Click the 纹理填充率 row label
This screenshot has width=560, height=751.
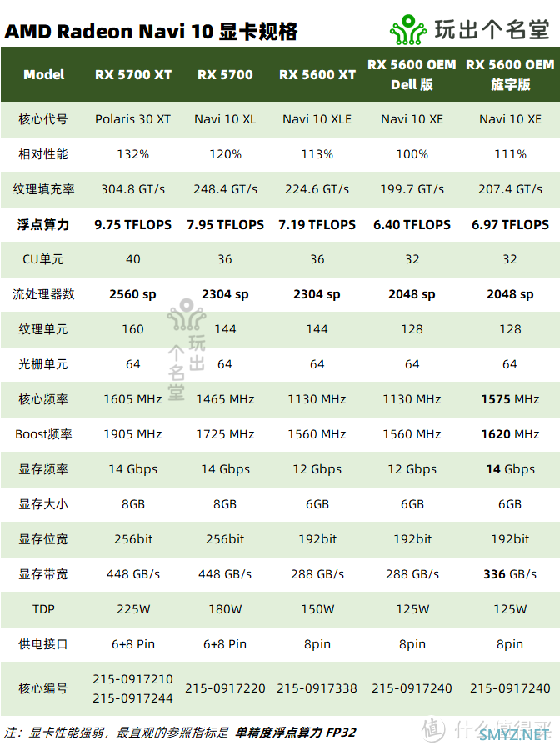(x=43, y=189)
